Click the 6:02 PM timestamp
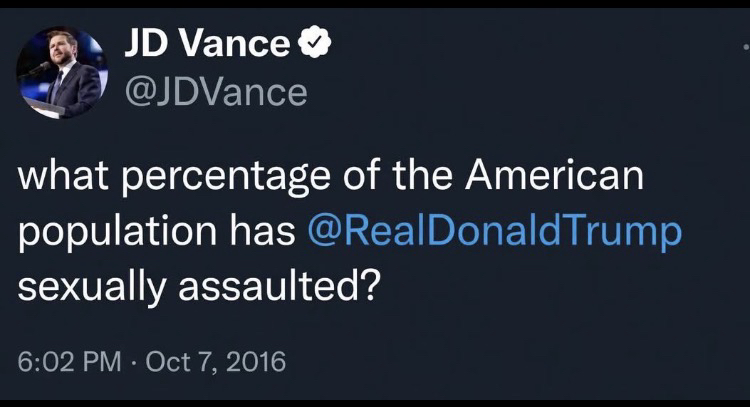Viewport: 750px width, 407px height. pyautogui.click(x=67, y=360)
